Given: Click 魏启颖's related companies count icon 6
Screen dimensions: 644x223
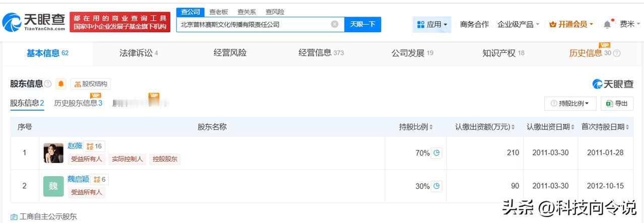Looking at the screenshot, I should (x=100, y=179).
